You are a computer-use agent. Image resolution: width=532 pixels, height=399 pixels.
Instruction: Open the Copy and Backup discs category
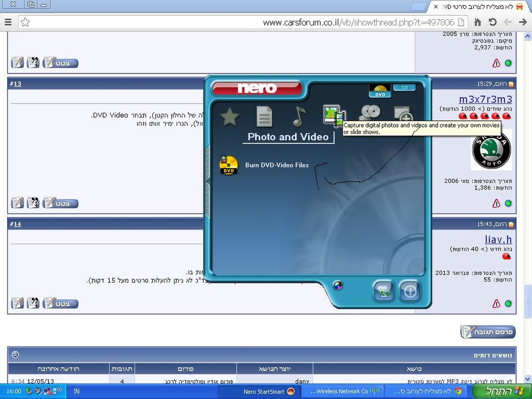(x=370, y=112)
